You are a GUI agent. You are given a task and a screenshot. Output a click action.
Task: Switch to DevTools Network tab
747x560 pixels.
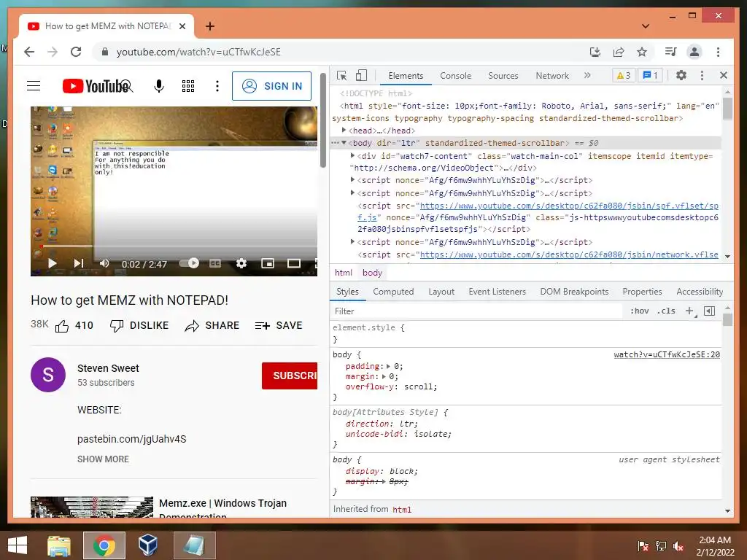coord(552,76)
